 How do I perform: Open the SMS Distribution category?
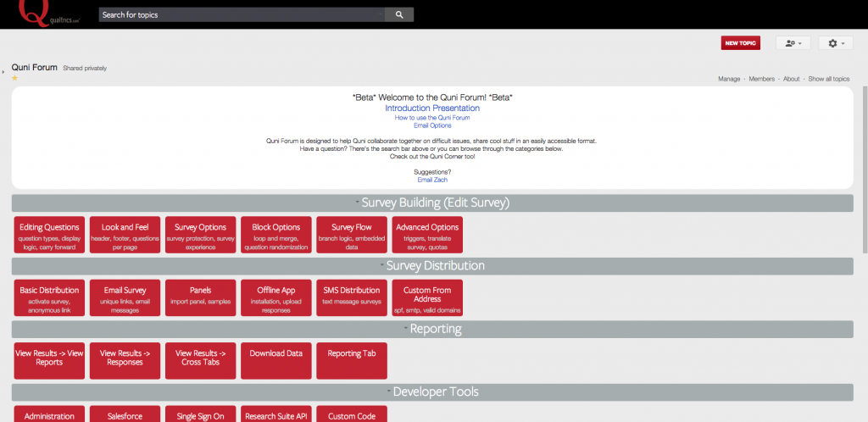click(352, 297)
